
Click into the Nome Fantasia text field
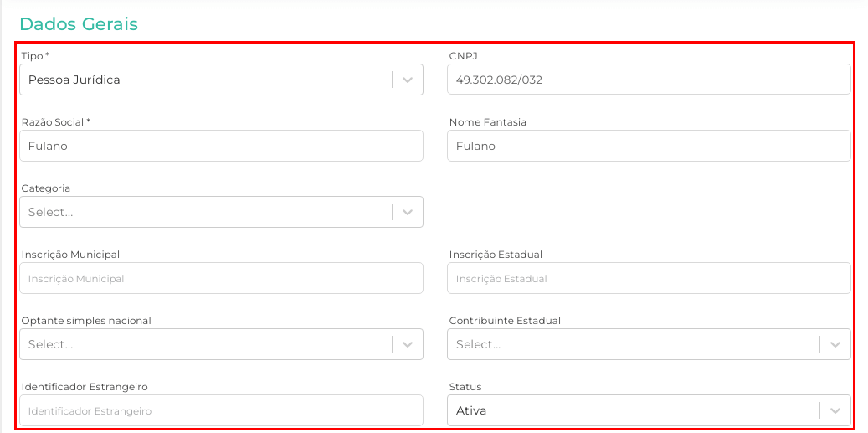(x=649, y=146)
